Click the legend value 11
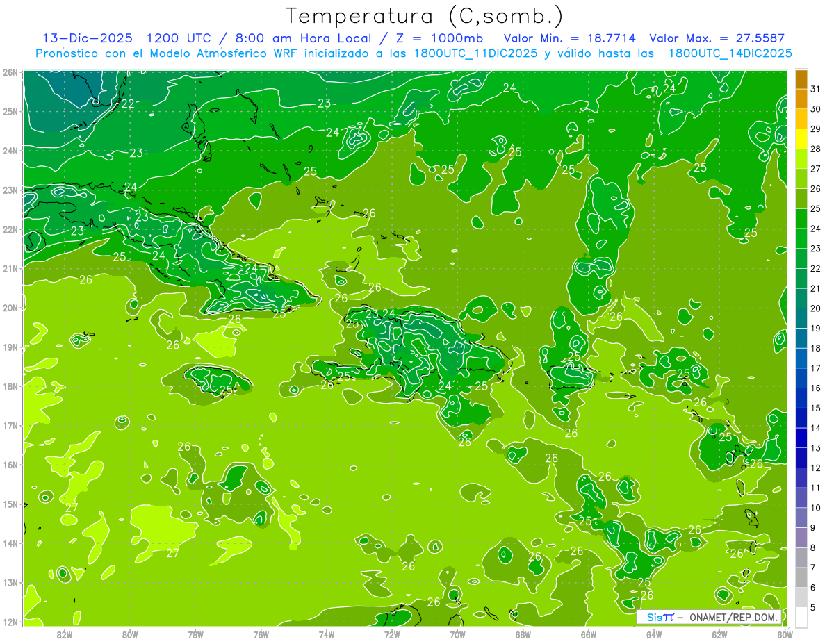834x644 pixels. coord(816,487)
